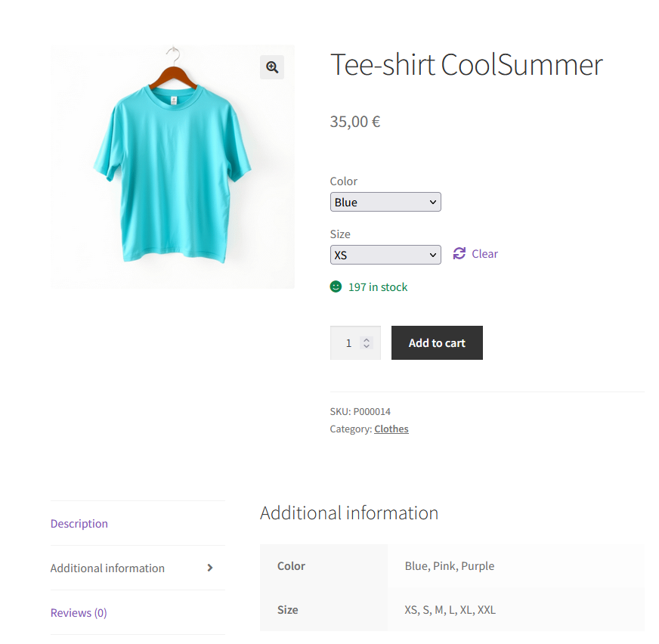Clear the selected variation options

coord(484,254)
